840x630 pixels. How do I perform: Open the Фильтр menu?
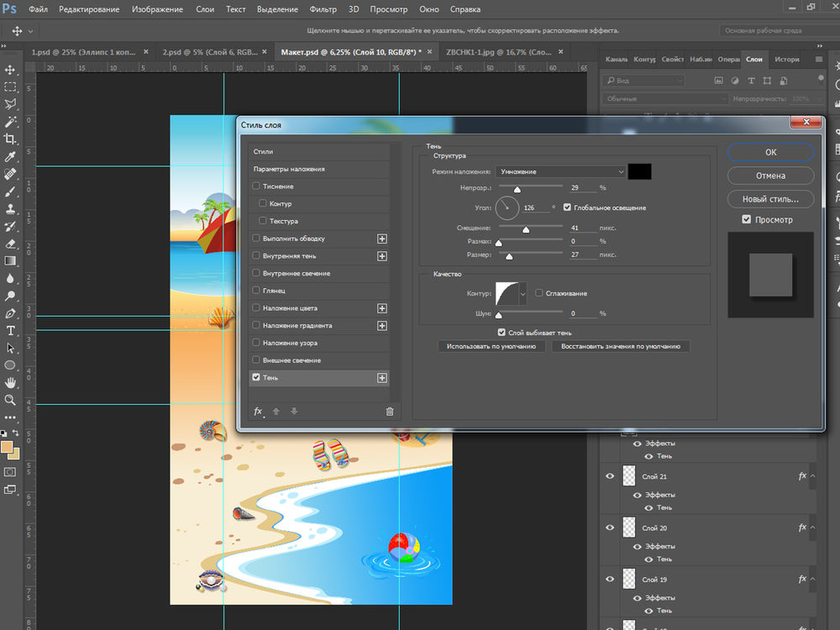[323, 9]
